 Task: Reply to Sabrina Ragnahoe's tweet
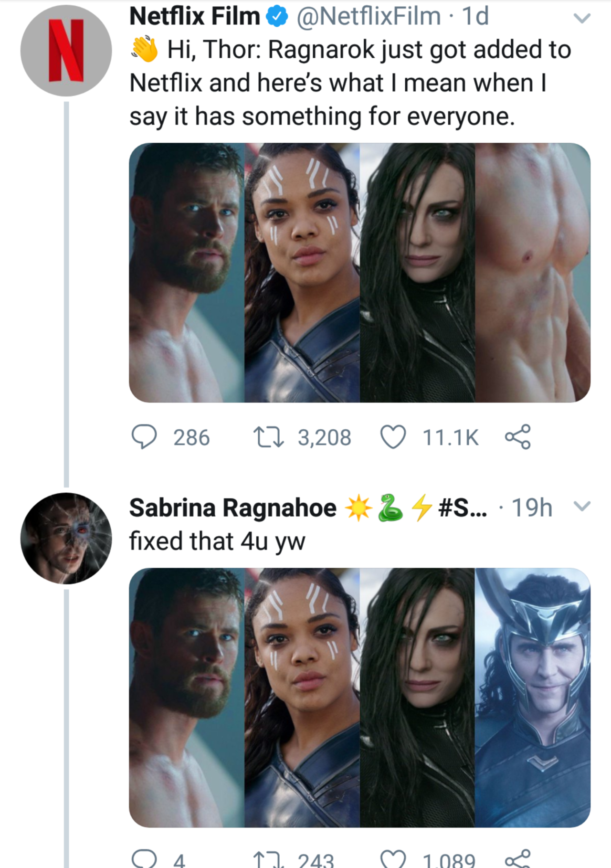144,859
